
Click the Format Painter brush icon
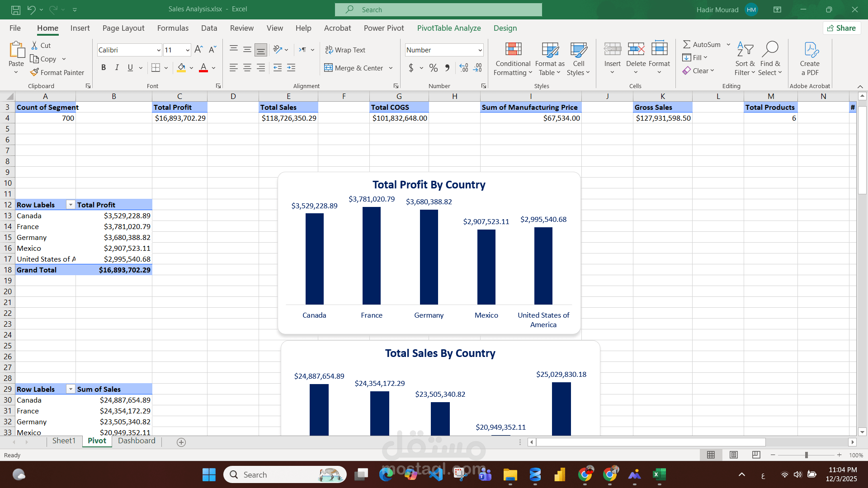click(x=34, y=72)
